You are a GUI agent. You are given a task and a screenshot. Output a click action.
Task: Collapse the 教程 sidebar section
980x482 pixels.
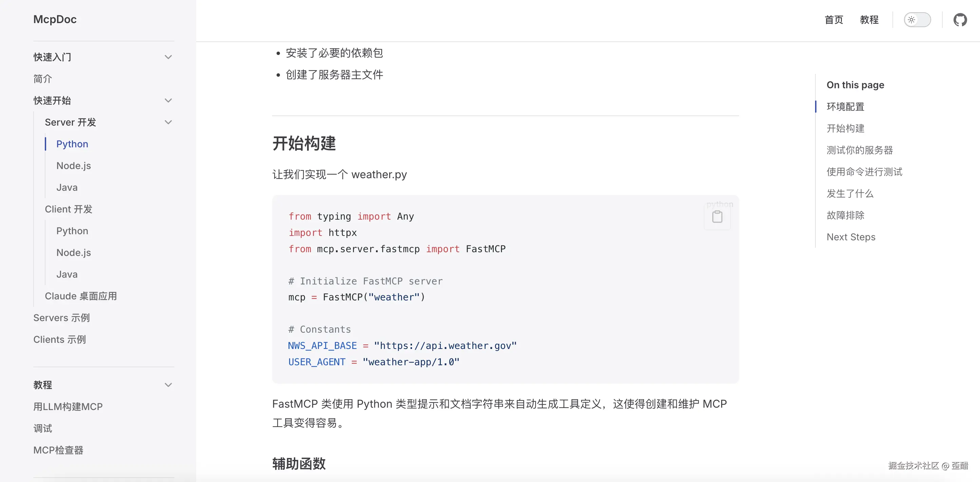168,385
